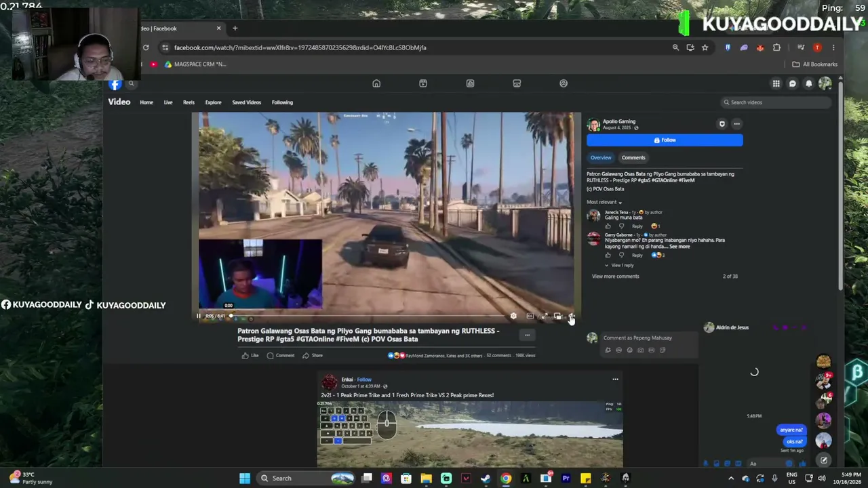The width and height of the screenshot is (868, 488).
Task: Like the video below its title
Action: click(x=250, y=355)
